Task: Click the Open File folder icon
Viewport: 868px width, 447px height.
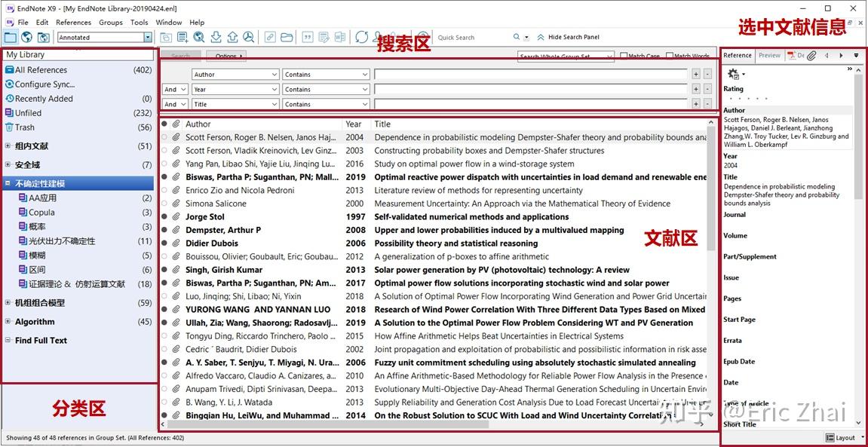Action: click(287, 37)
